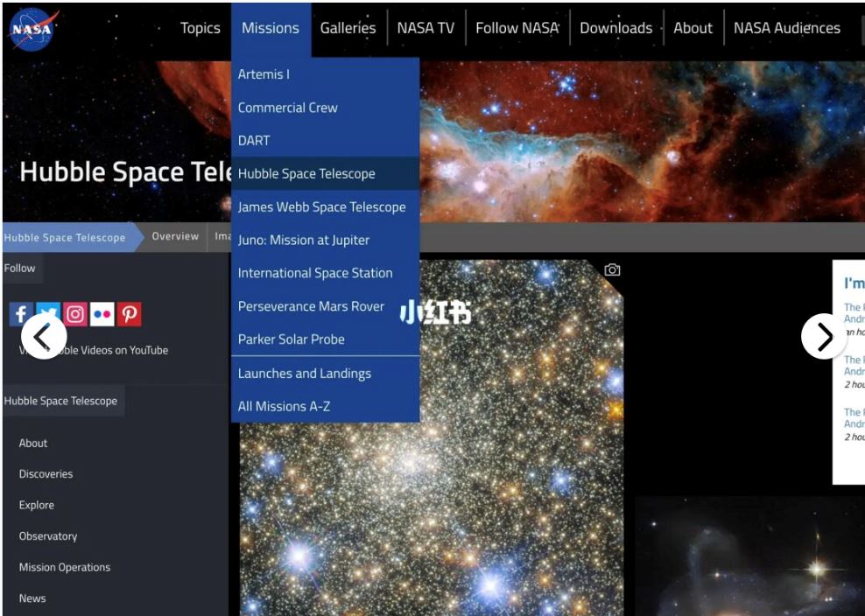Switch to the Overview tab

point(175,237)
